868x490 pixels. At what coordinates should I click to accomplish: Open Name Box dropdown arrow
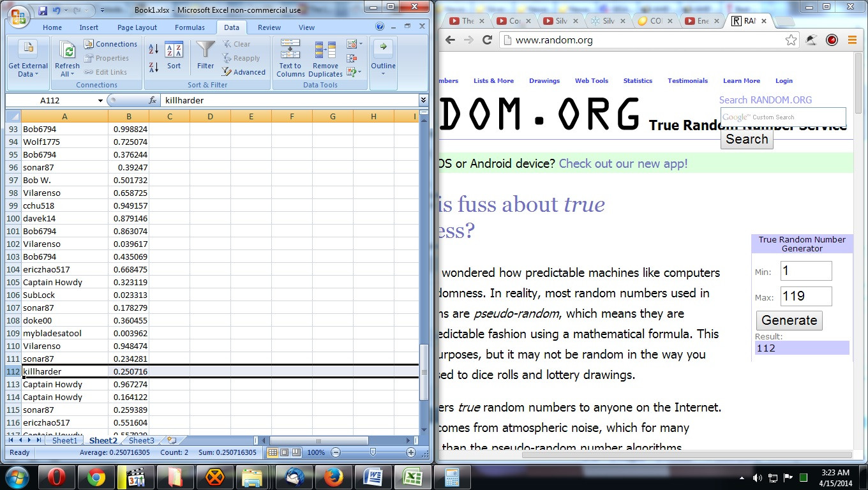click(x=100, y=100)
